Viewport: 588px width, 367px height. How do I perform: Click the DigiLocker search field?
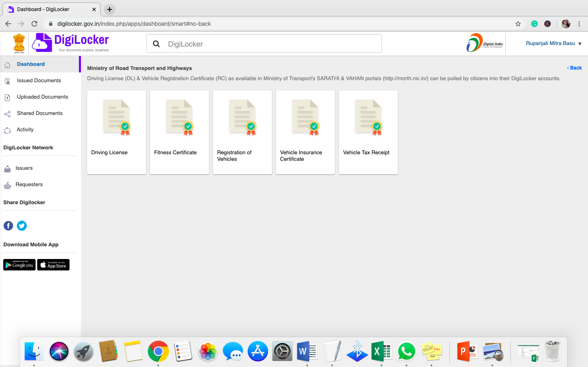point(264,44)
